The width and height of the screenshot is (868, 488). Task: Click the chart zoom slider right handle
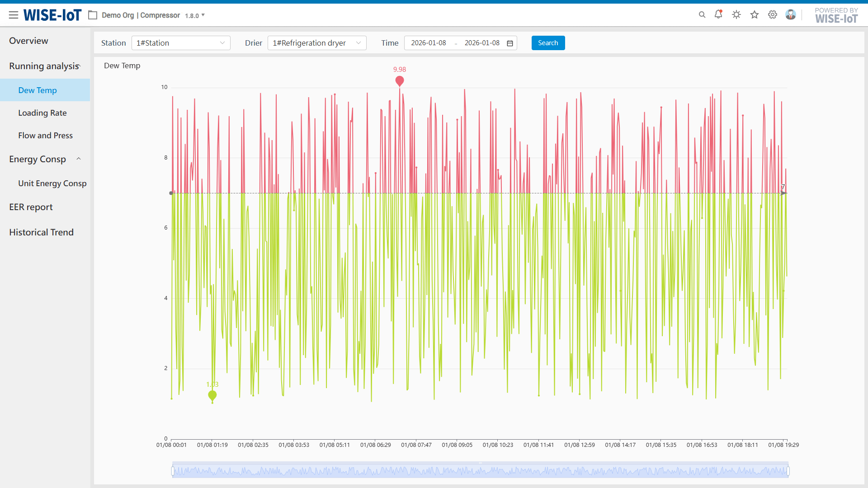coord(788,471)
